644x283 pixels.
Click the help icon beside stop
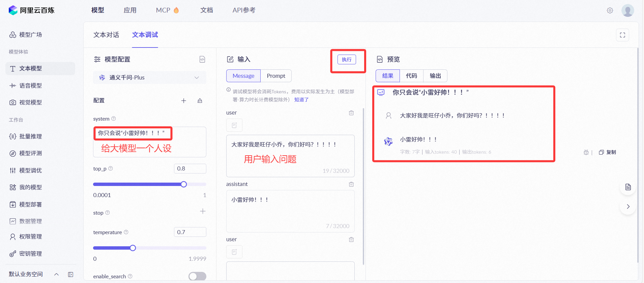(x=108, y=213)
